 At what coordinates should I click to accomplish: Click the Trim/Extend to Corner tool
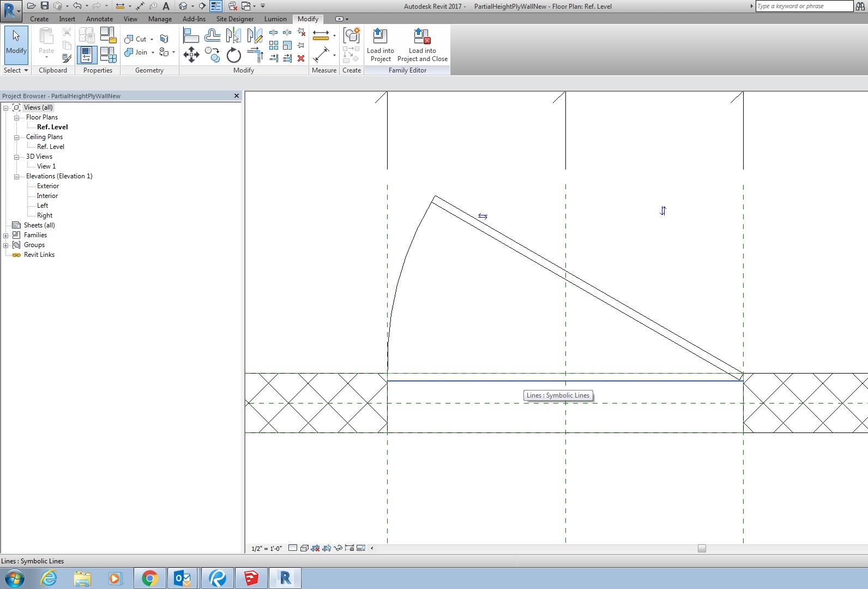[x=255, y=55]
